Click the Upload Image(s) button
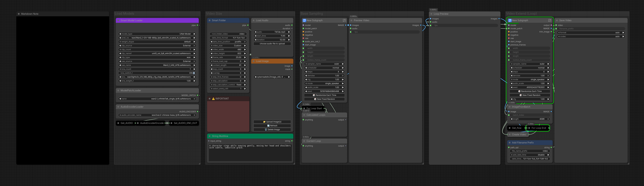Screen dimensions: 644x186 click(272, 122)
